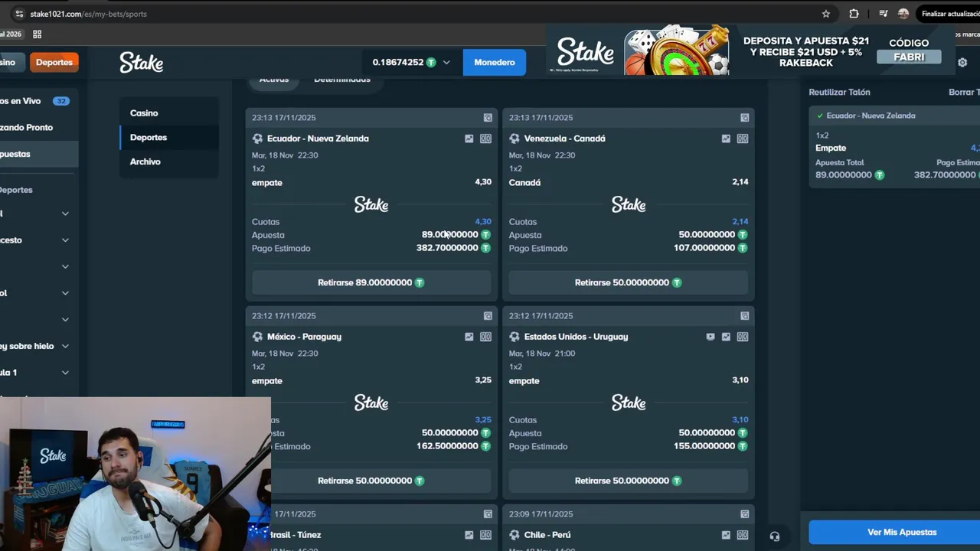Switch to Determinadas bets tab
Viewport: 980px width, 551px height.
[342, 80]
